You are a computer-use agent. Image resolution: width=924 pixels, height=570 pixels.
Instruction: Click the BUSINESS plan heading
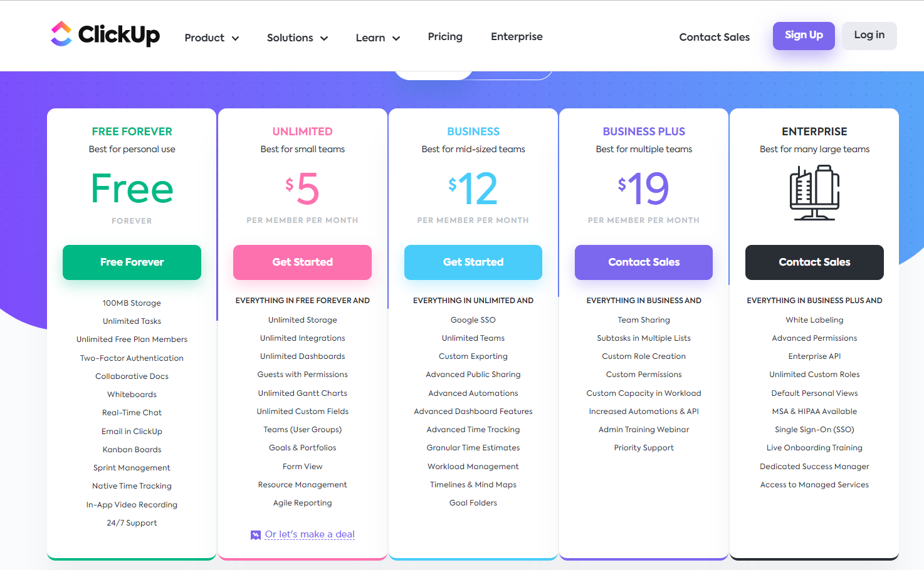tap(473, 132)
